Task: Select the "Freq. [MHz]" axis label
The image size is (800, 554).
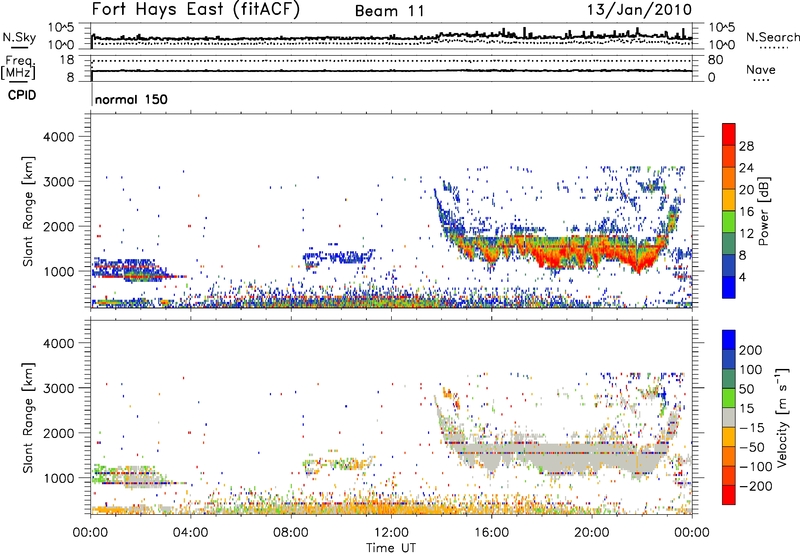Action: point(20,67)
